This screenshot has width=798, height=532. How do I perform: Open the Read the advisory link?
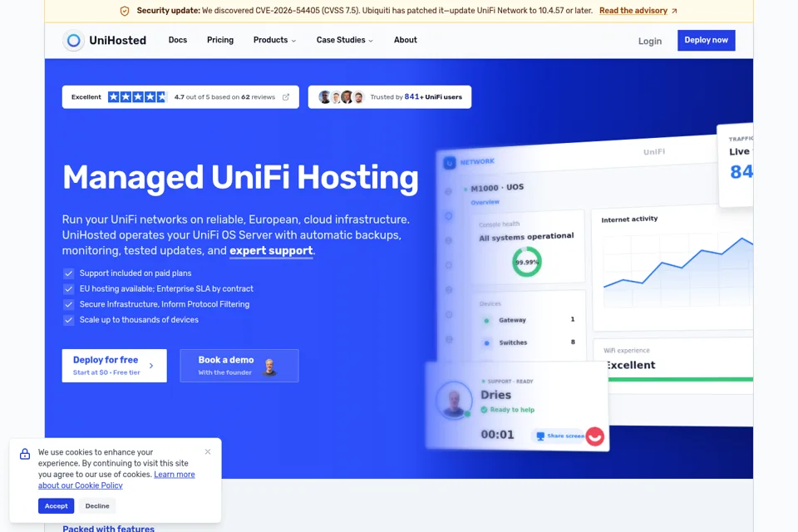point(633,11)
